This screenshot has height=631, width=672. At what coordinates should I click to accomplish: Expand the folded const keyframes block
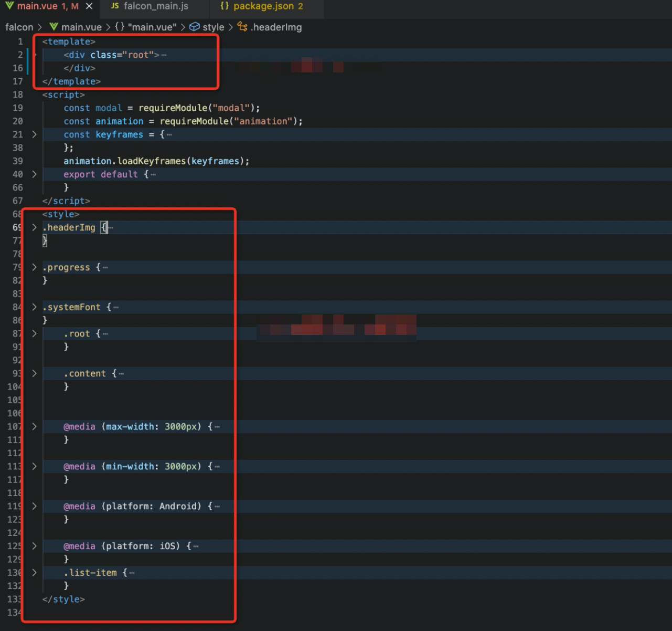pos(34,134)
